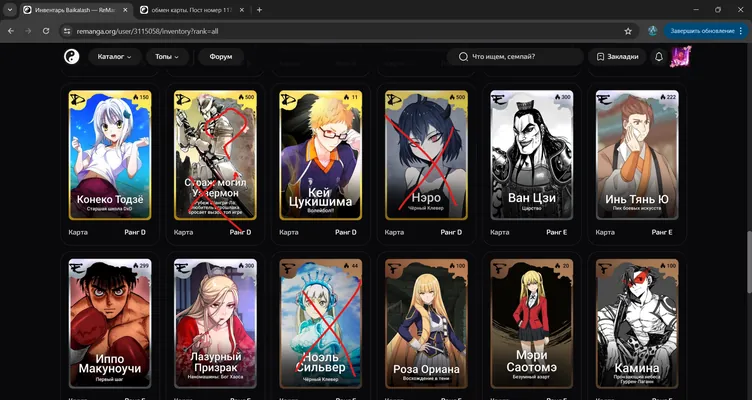Open the tab search chevron
The image size is (752, 400).
tap(10, 10)
